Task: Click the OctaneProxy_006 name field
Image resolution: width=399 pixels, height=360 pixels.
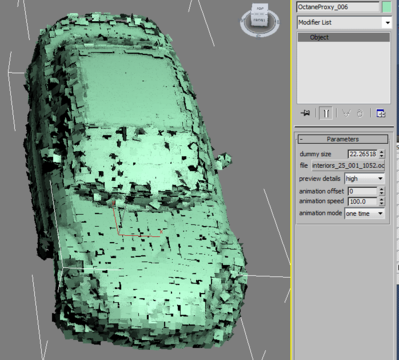Action: [338, 7]
